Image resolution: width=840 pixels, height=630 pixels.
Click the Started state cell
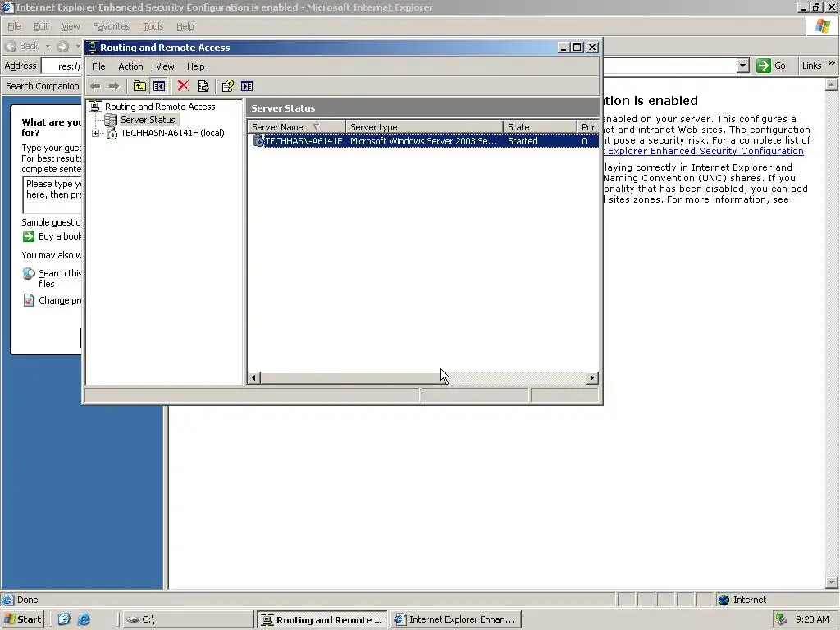523,141
